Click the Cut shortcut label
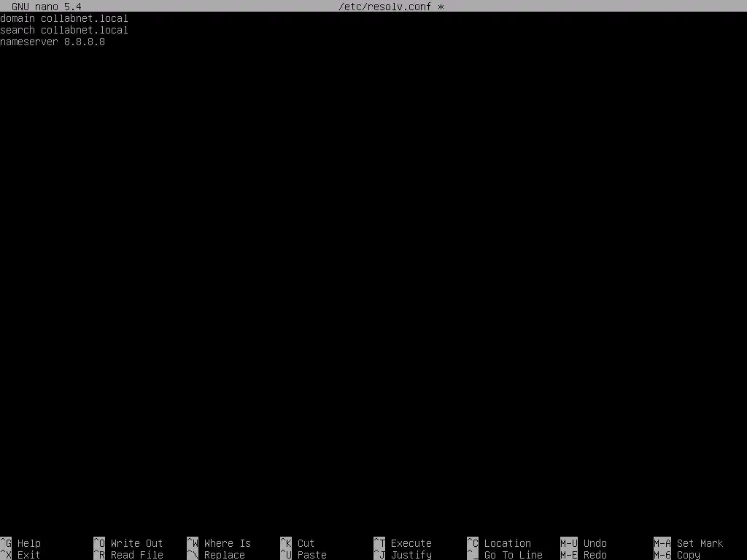This screenshot has width=747, height=560. tap(306, 543)
